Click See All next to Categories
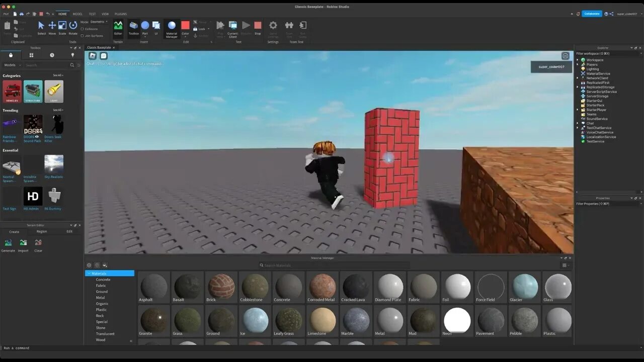 click(58, 75)
